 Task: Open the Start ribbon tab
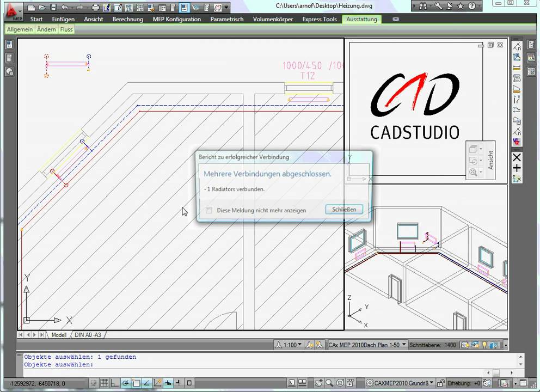click(x=36, y=19)
